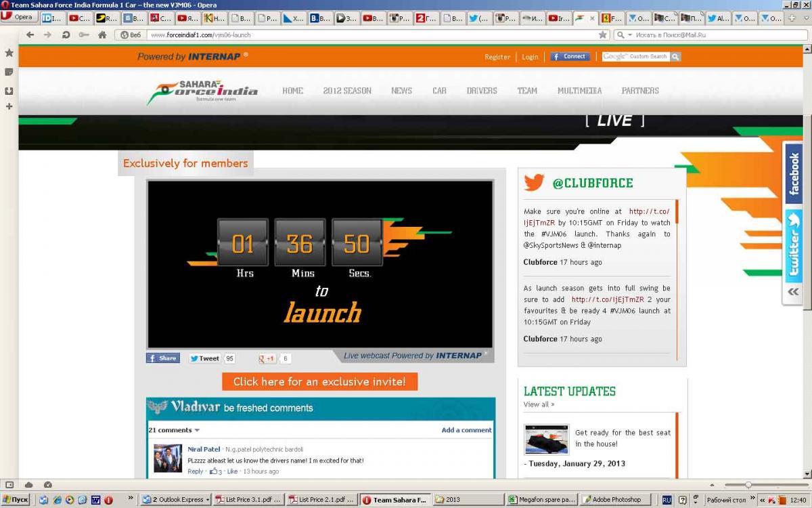812x508 pixels.
Task: Open List Price 3.1.pdf from the taskbar
Action: 248,500
